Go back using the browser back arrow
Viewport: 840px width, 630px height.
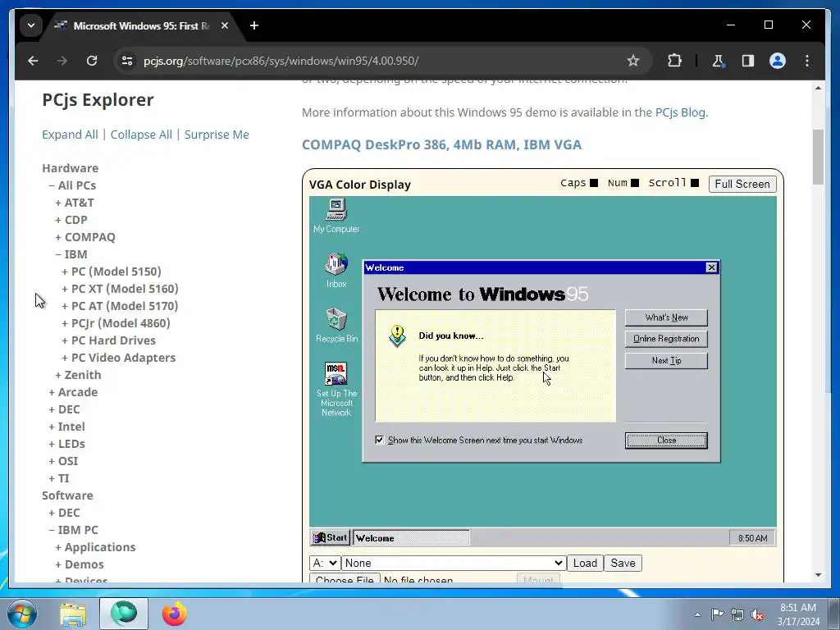pyautogui.click(x=33, y=61)
